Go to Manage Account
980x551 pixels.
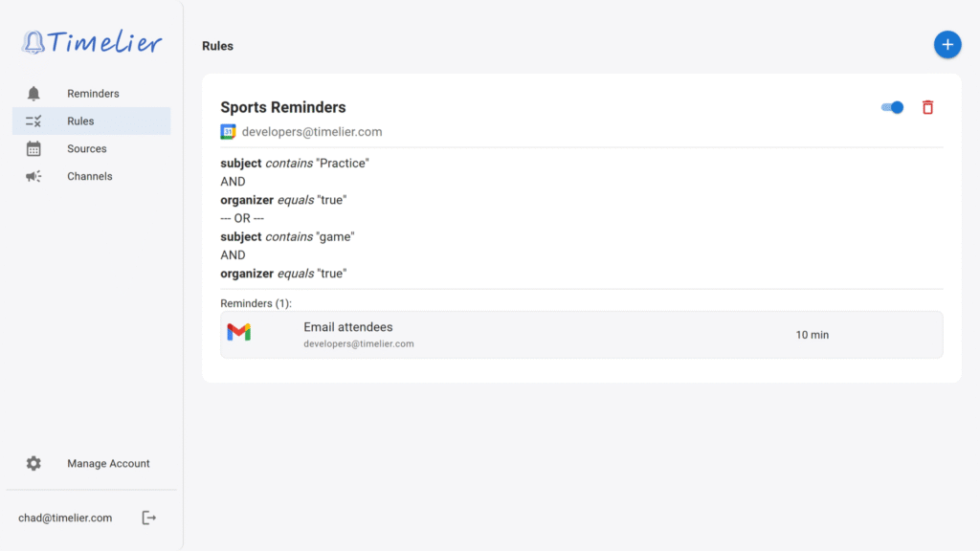pos(108,464)
